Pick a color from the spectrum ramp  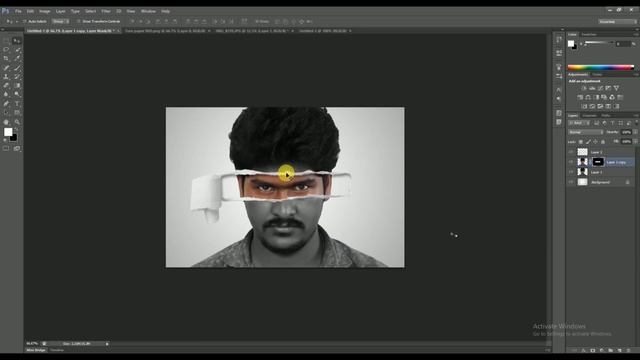601,67
